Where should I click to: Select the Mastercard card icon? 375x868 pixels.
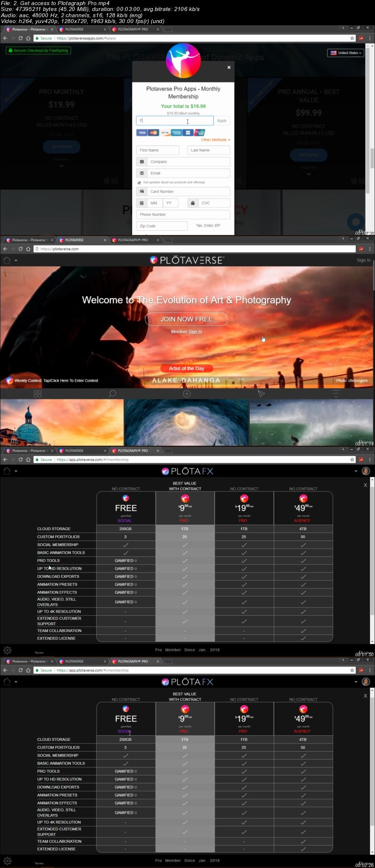tap(153, 133)
